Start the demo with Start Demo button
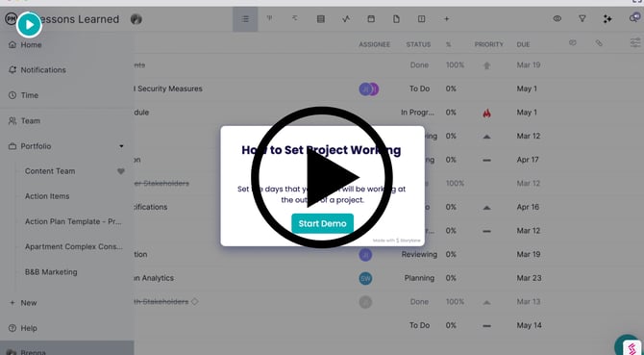Screen dimensions: 644x355 click(x=322, y=223)
